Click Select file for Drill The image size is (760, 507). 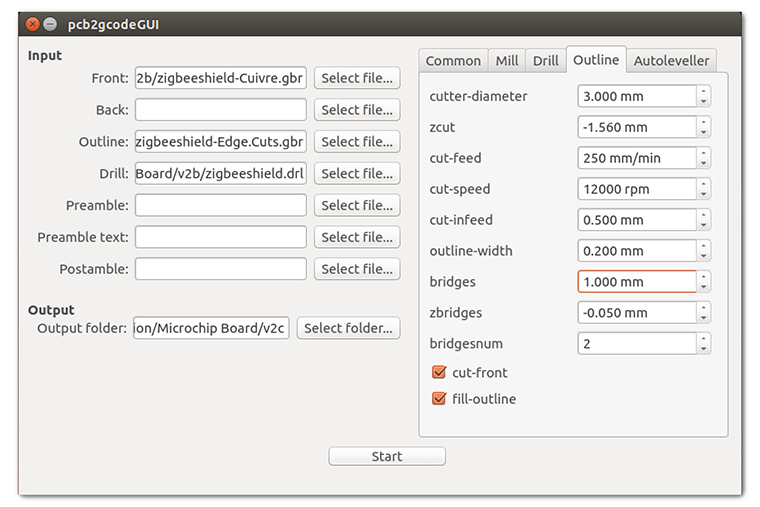point(357,174)
